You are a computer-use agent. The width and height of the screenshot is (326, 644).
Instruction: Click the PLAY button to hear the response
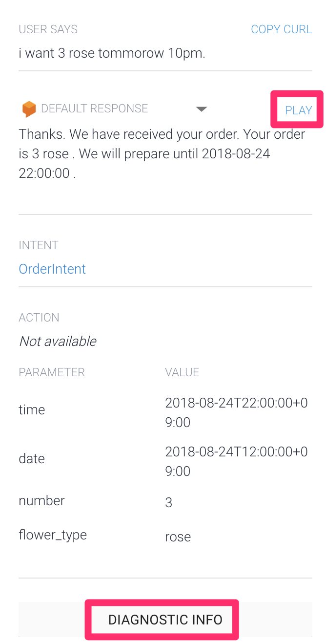tap(298, 110)
